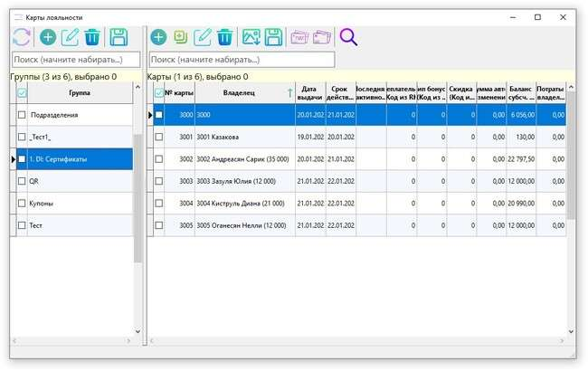Click the green copy card icon
The width and height of the screenshot is (588, 371).
(181, 37)
